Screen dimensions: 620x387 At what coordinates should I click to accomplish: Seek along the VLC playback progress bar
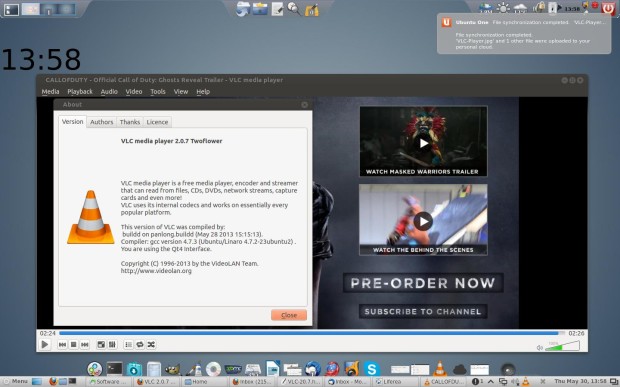[x=312, y=333]
